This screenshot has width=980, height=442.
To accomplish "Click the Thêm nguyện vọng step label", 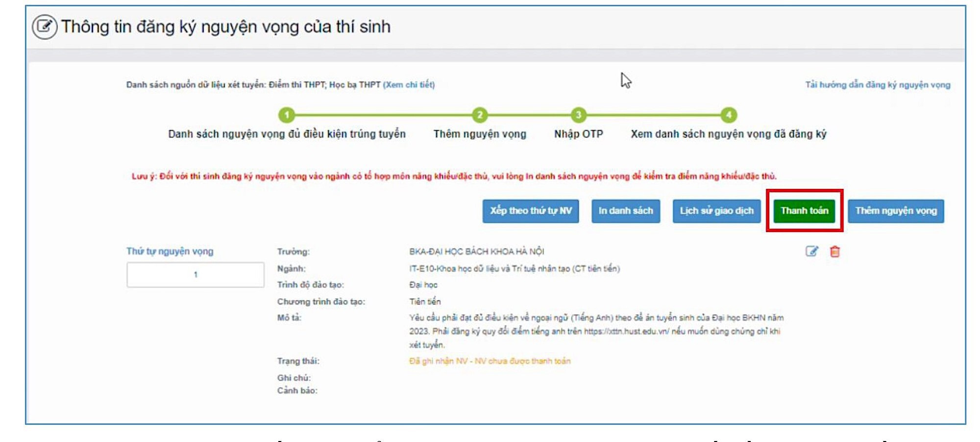I will 479,133.
